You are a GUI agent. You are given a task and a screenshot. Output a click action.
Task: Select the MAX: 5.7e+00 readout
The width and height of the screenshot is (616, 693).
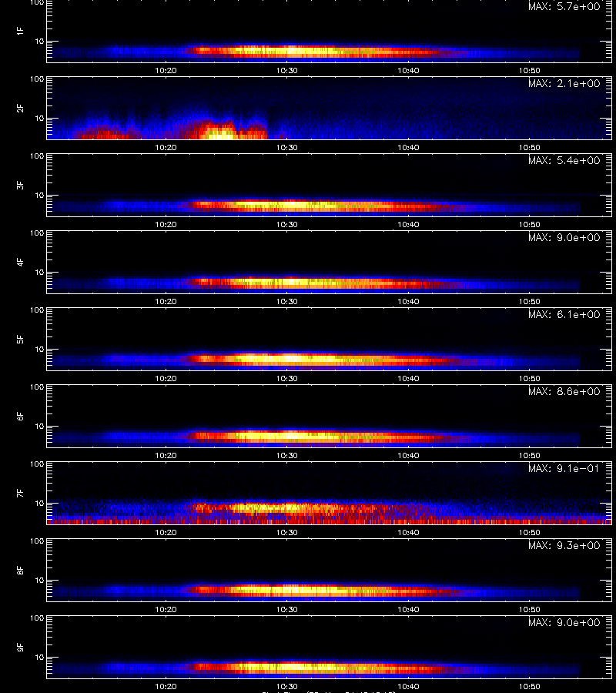(x=564, y=7)
